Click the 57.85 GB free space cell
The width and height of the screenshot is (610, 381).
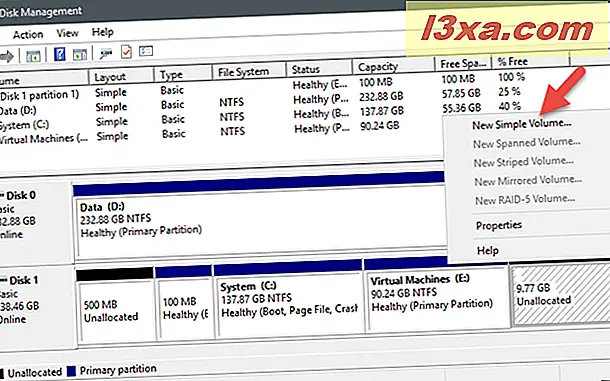(x=461, y=93)
